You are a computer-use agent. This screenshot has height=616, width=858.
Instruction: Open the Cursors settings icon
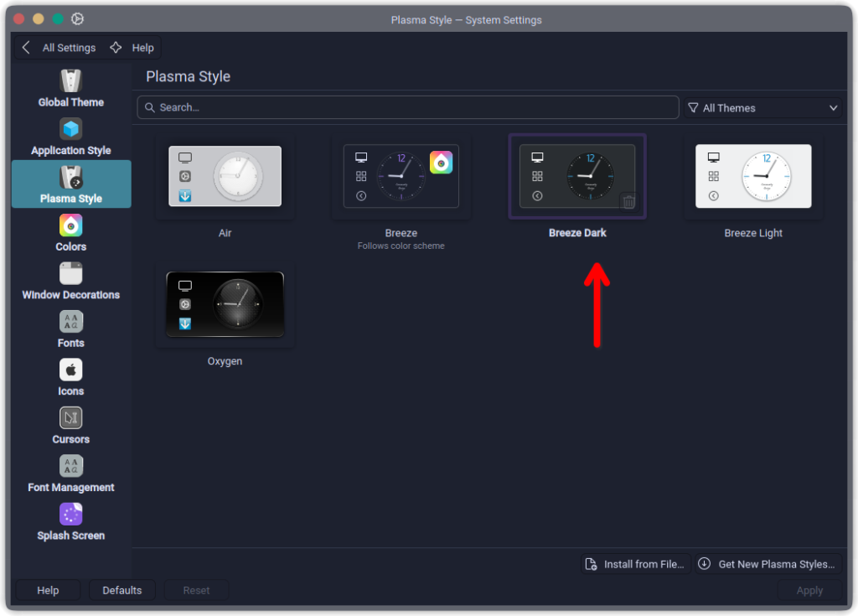[70, 418]
